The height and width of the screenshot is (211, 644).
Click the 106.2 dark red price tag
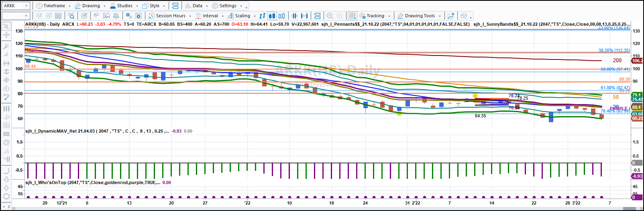pyautogui.click(x=637, y=61)
